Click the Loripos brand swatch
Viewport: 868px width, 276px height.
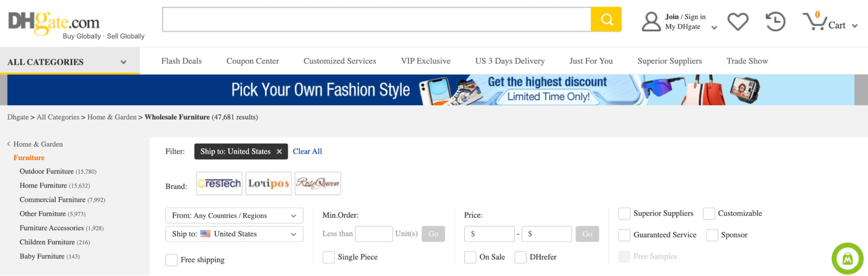[x=268, y=183]
